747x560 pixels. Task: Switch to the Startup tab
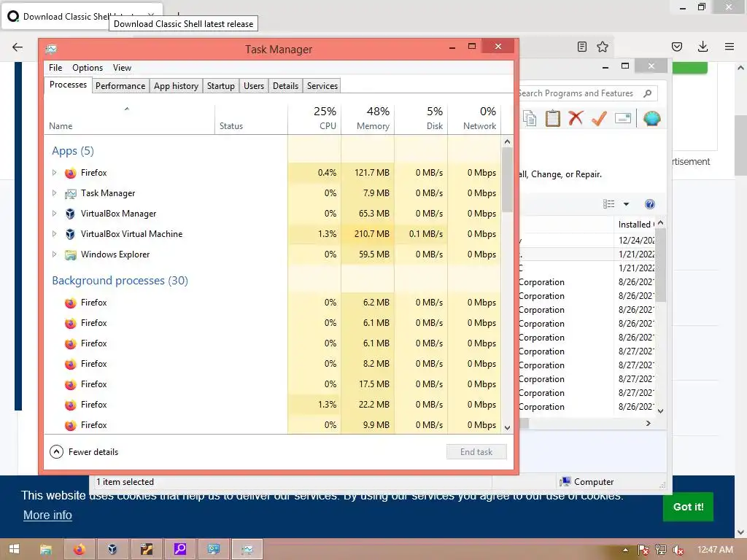220,86
